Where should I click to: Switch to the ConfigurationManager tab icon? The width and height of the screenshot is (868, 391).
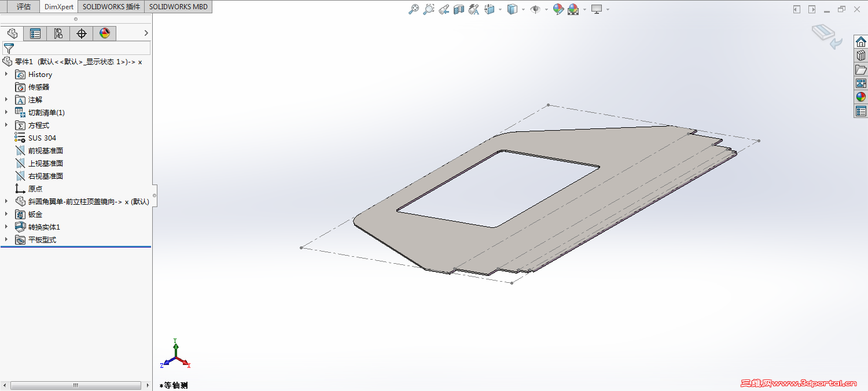58,34
